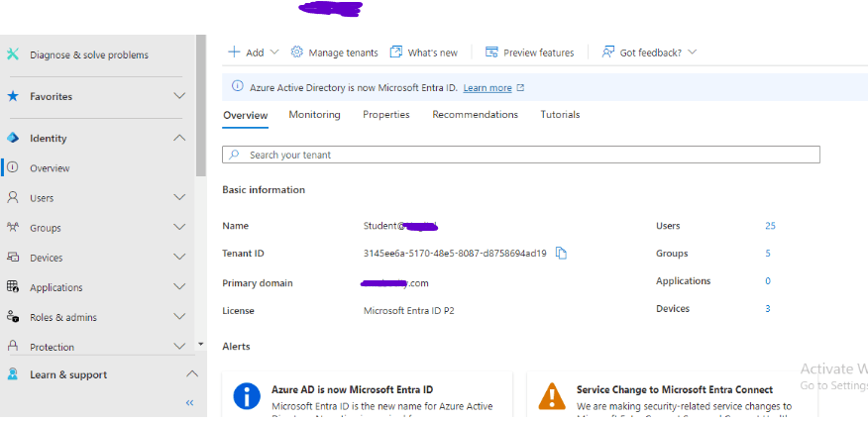Viewport: 868px width, 421px height.
Task: Open the Recommendations tab
Action: coord(475,115)
